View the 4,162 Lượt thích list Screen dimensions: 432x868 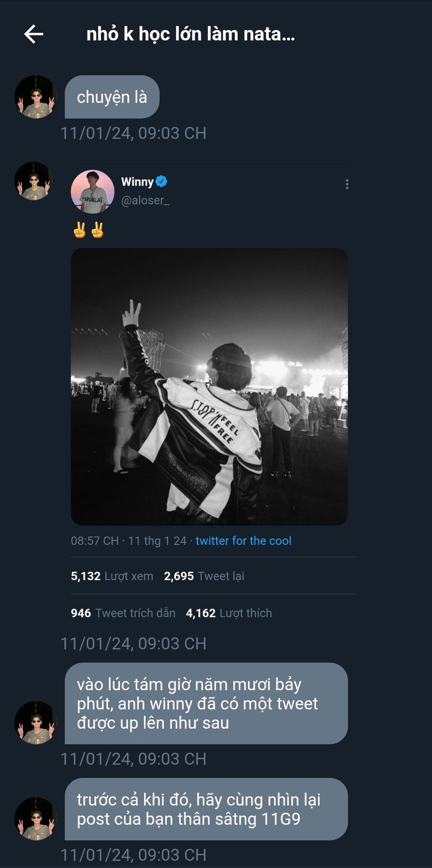[x=229, y=613]
